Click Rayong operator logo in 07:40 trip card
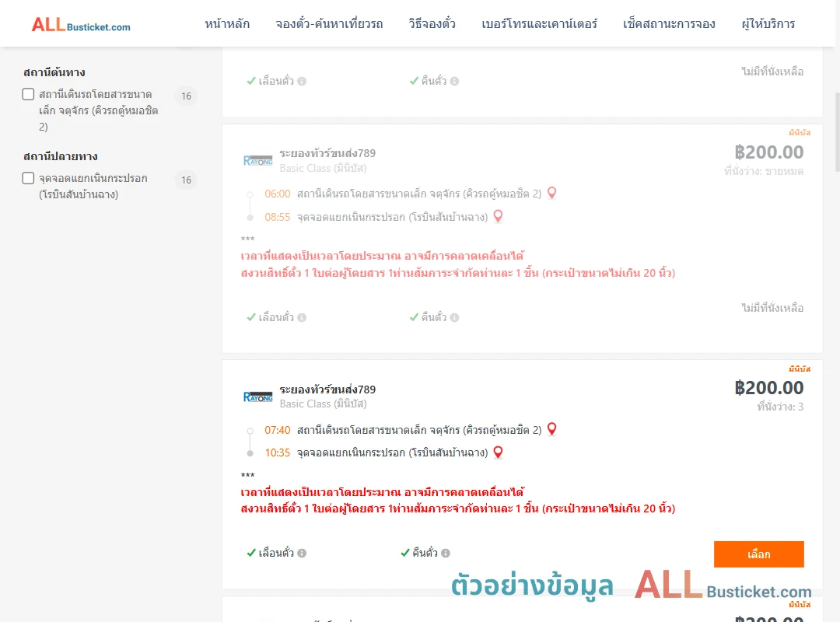The width and height of the screenshot is (840, 622). pyautogui.click(x=257, y=397)
